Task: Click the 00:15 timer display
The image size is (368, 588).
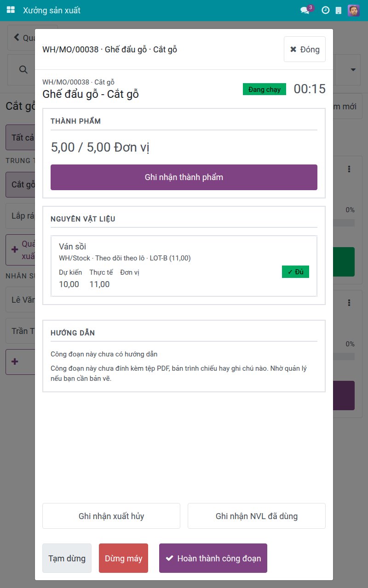Action: pos(310,89)
